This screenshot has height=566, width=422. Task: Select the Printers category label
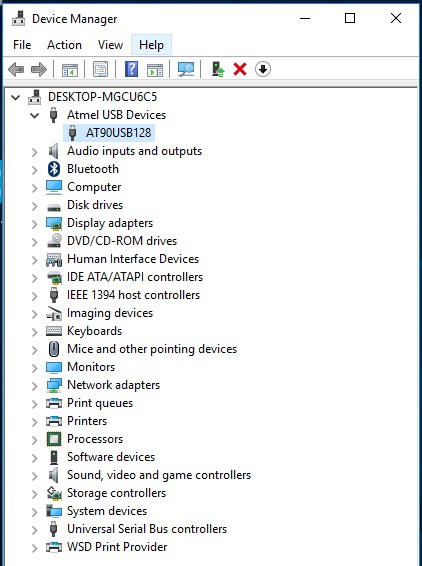[x=87, y=421]
